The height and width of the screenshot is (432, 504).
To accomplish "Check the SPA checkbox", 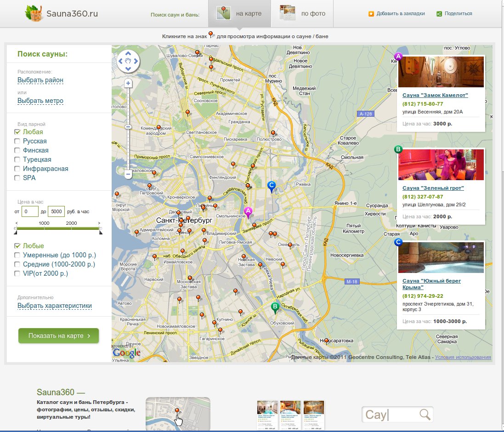I will tap(17, 178).
